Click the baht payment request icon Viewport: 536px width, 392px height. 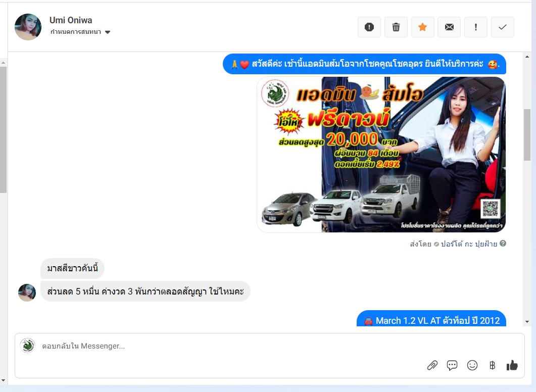click(x=492, y=365)
